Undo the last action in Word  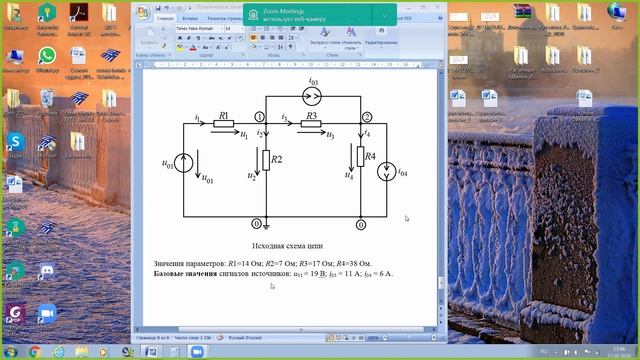coord(167,8)
